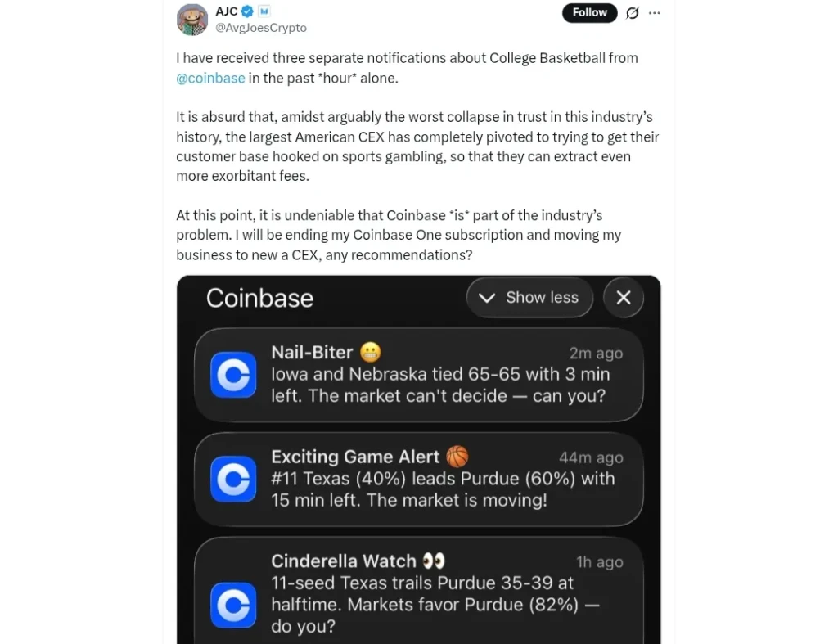Open Grok's explanation of this post

pyautogui.click(x=632, y=13)
